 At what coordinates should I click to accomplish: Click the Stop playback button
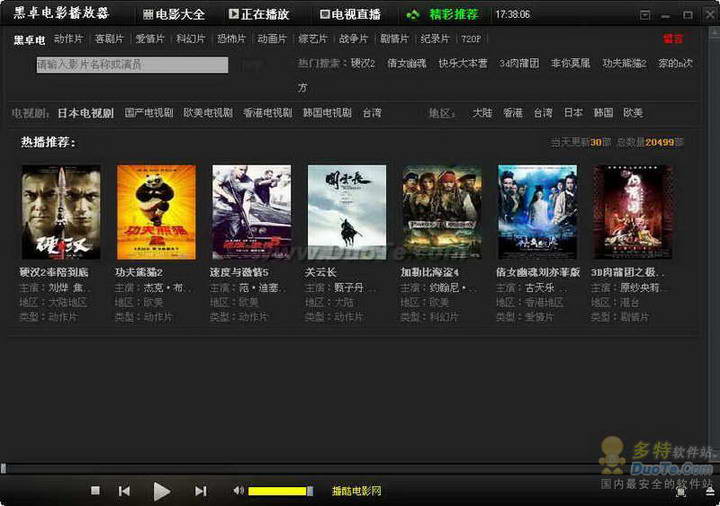pos(95,491)
